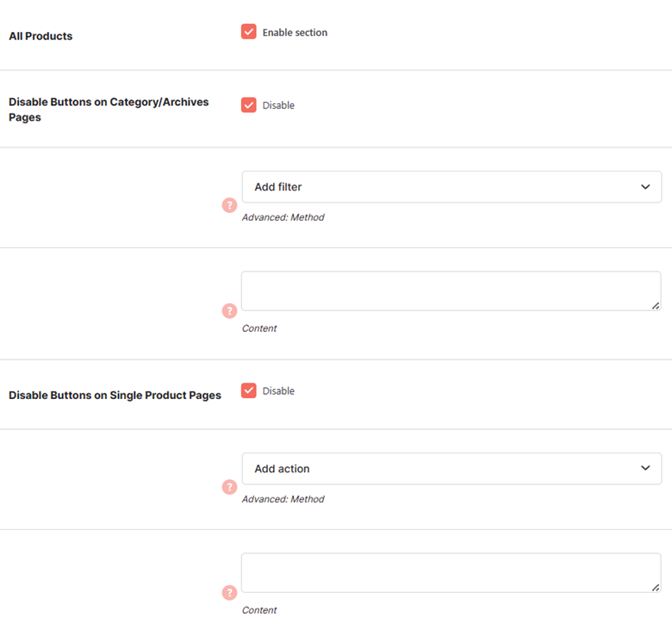Click chevron arrow of Add action select
Screen dimensions: 672x618
coord(645,468)
